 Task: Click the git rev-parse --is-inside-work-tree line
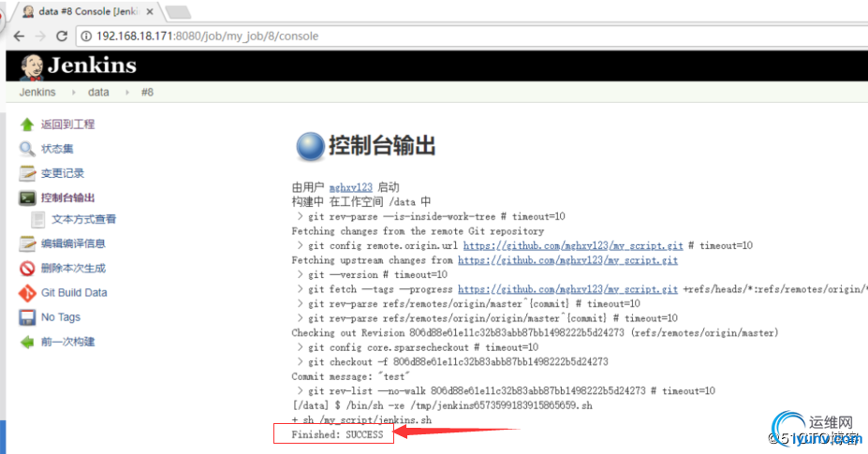[x=432, y=216]
